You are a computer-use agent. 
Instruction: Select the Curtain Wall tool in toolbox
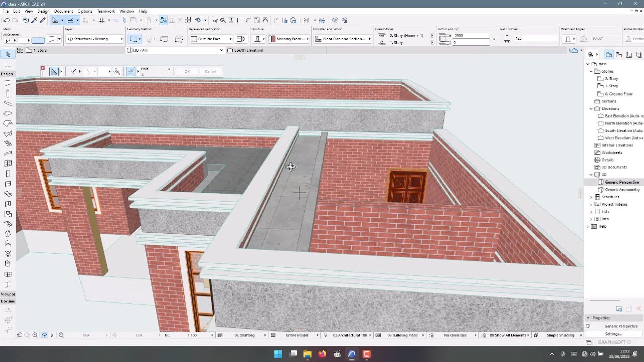coord(8,163)
